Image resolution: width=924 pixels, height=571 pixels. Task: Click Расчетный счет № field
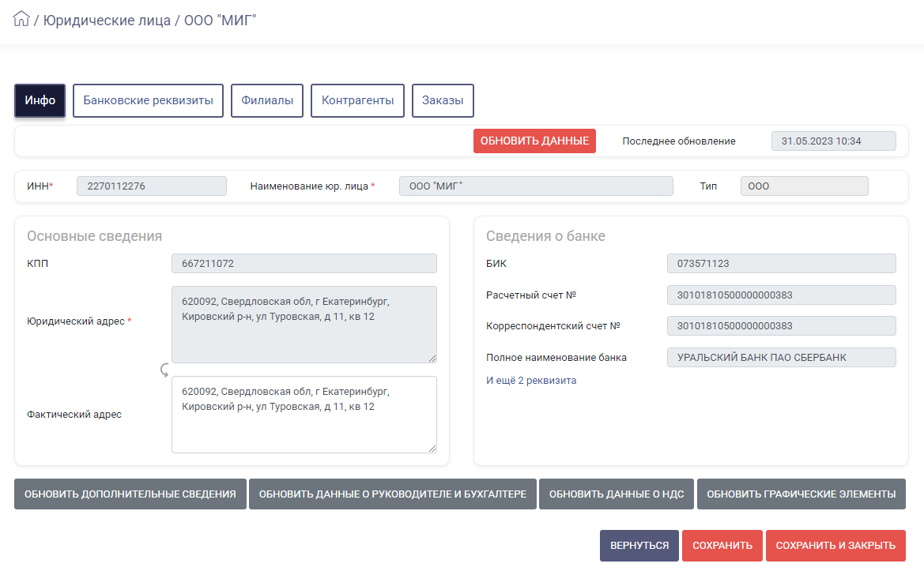point(782,295)
